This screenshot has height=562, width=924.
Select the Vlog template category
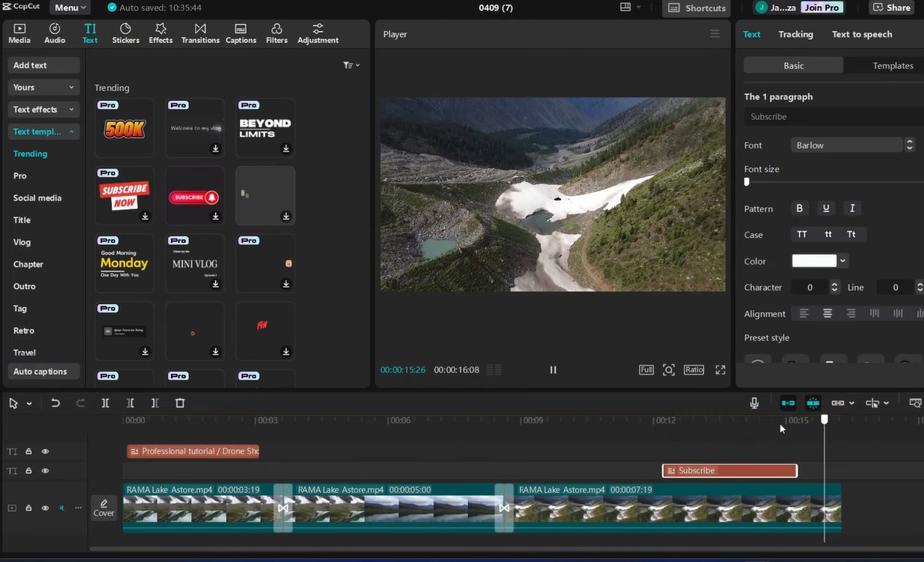(x=22, y=243)
